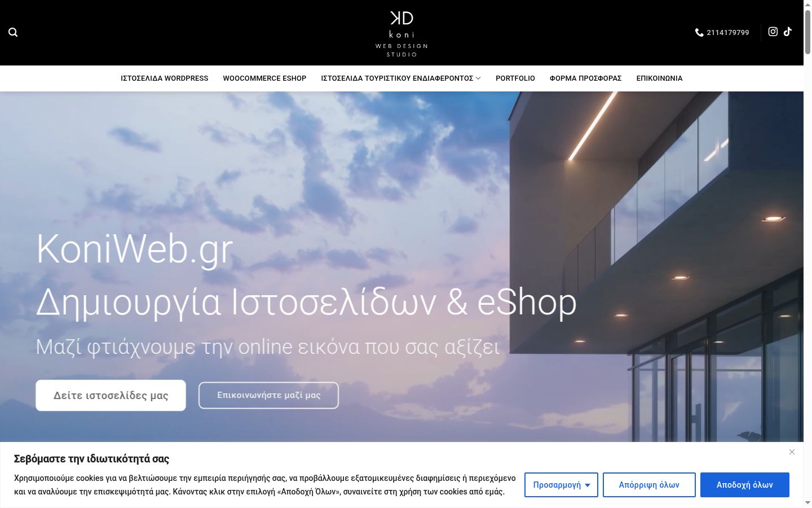The width and height of the screenshot is (812, 508).
Task: Open the Προσαρμογή cookie settings dropdown
Action: [x=561, y=485]
